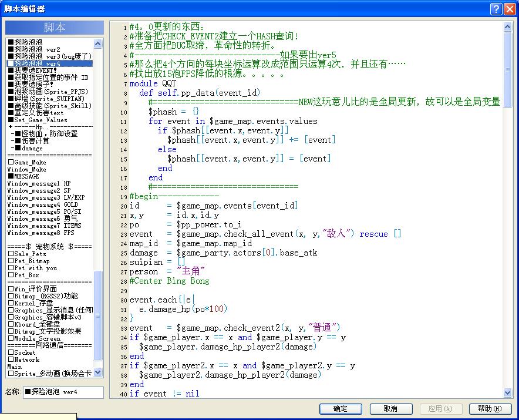This screenshot has width=519, height=420.
Task: Open help with 帮助(H) button
Action: click(490, 409)
